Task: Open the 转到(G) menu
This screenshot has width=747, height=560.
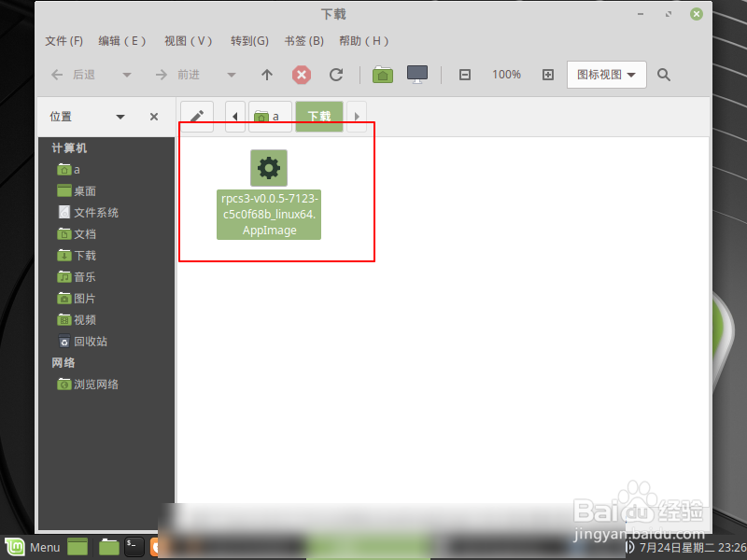Action: (x=249, y=41)
